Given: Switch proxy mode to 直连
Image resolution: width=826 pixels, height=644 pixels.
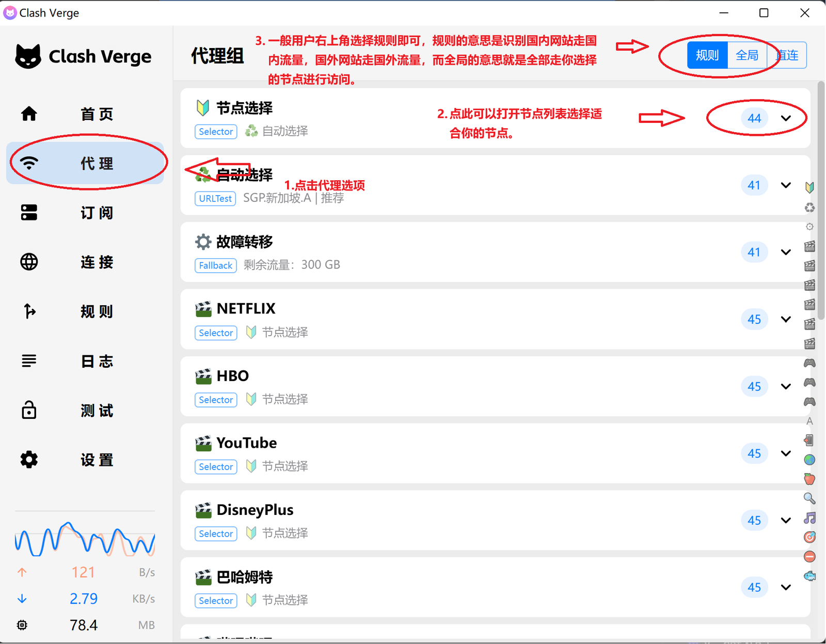Looking at the screenshot, I should (787, 55).
